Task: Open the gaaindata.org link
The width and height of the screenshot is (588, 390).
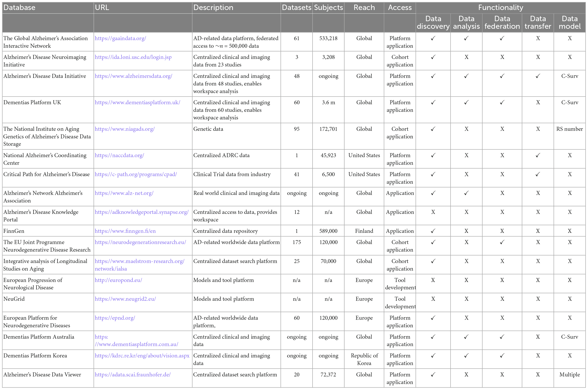Action: [120, 38]
